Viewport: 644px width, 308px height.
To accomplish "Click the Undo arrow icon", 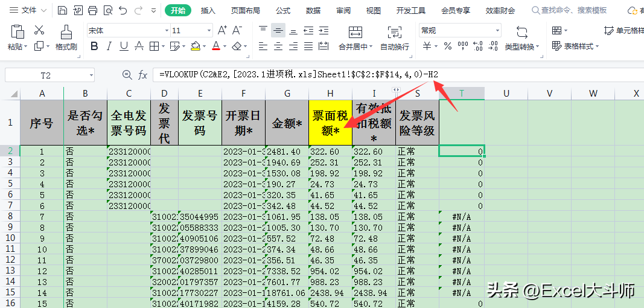I will (x=123, y=10).
